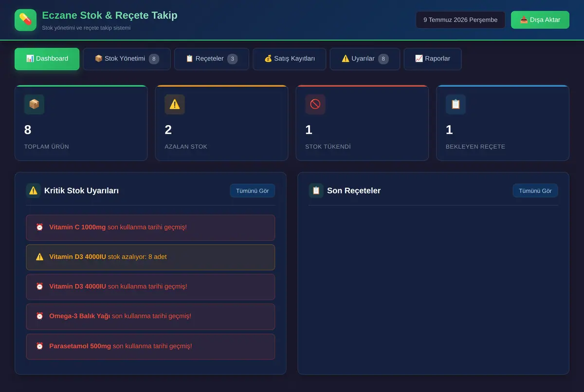Click the warning icon beside Kritik Stok Uyarıları
This screenshot has height=392, width=584.
(33, 191)
